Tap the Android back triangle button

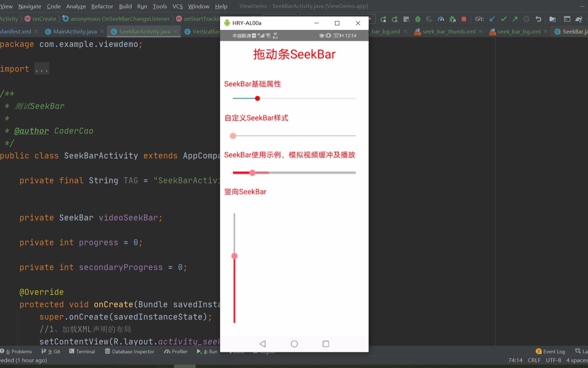click(x=263, y=344)
